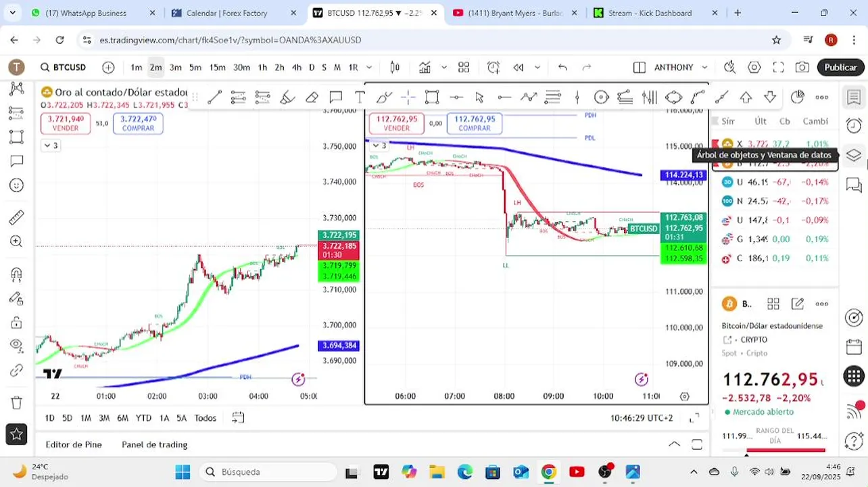This screenshot has width=868, height=487.
Task: Select the 1D date range
Action: click(x=49, y=418)
